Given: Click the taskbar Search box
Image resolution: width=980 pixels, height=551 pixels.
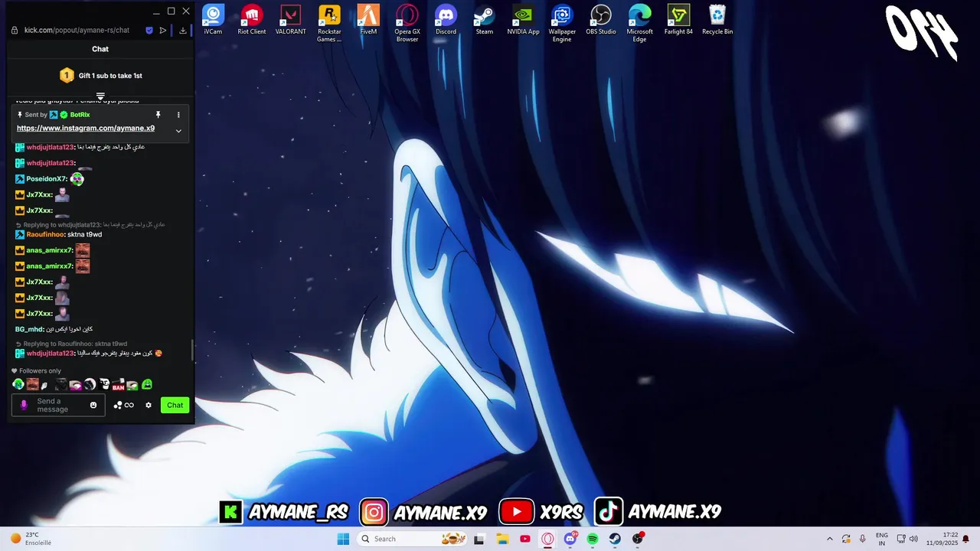Looking at the screenshot, I should (412, 539).
